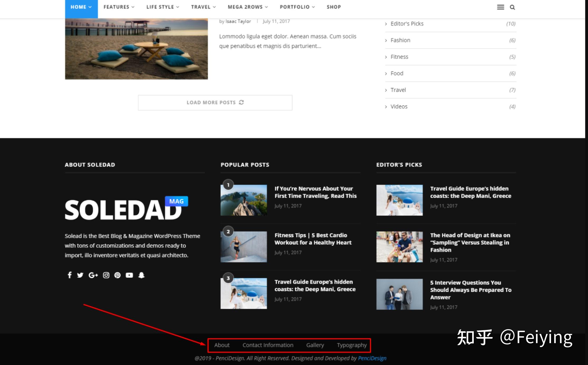This screenshot has width=588, height=365.
Task: Open the Facebook social icon
Action: (69, 275)
